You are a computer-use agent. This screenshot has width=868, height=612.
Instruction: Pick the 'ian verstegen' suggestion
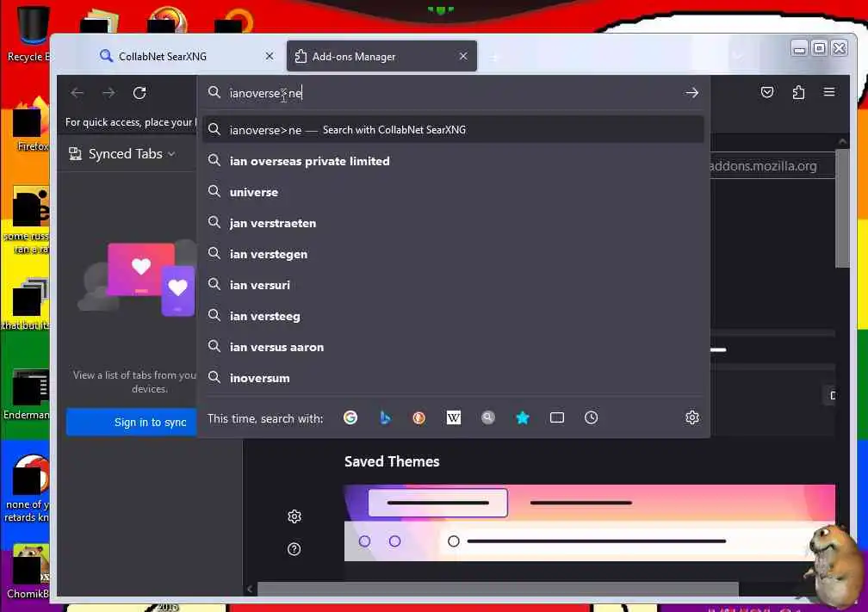[453, 254]
